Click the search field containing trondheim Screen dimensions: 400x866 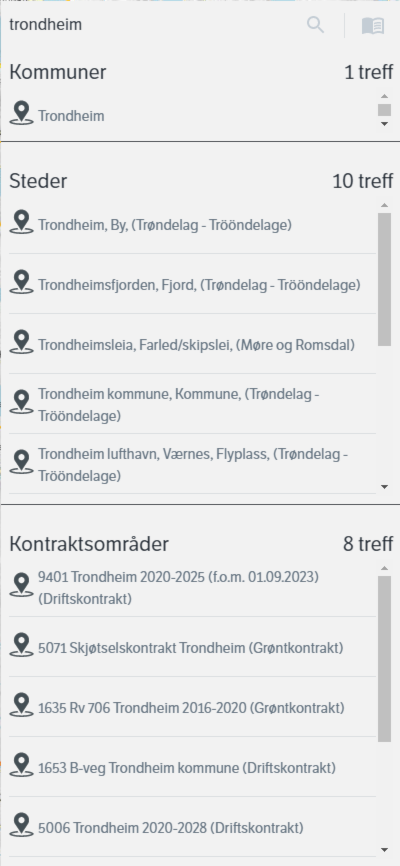155,25
